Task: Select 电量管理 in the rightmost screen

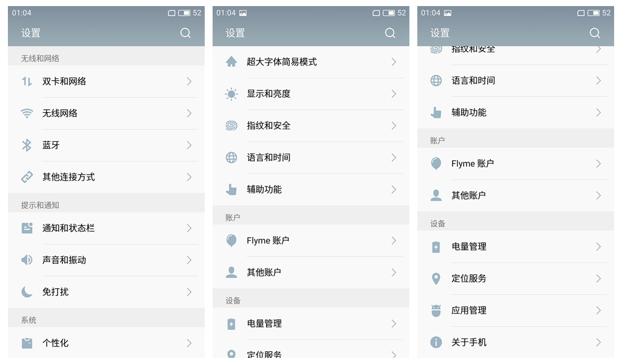Action: tap(469, 247)
